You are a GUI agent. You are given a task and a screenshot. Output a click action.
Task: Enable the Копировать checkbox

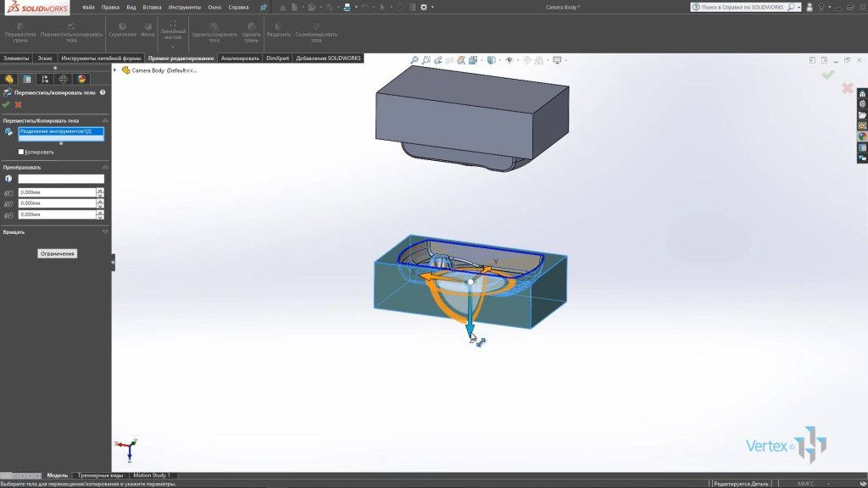pos(21,152)
